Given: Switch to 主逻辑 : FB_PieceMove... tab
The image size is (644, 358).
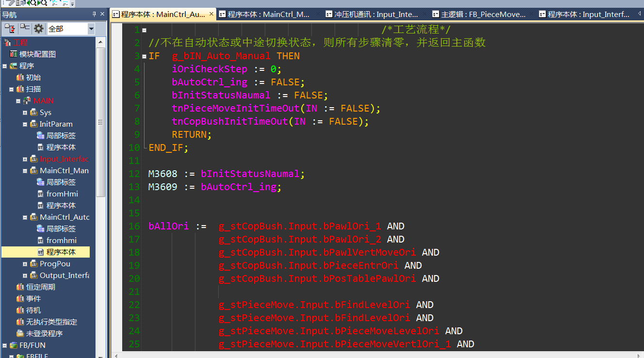Looking at the screenshot, I should (483, 15).
